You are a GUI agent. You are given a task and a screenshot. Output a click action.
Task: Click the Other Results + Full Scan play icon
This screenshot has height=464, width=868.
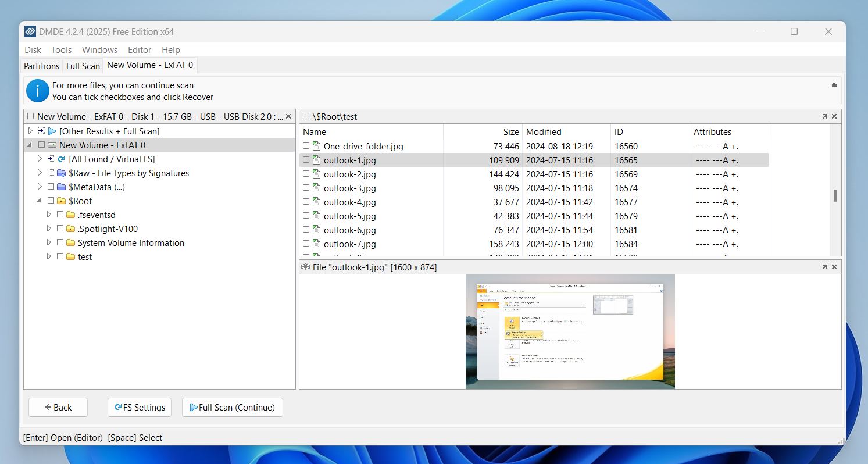(52, 131)
